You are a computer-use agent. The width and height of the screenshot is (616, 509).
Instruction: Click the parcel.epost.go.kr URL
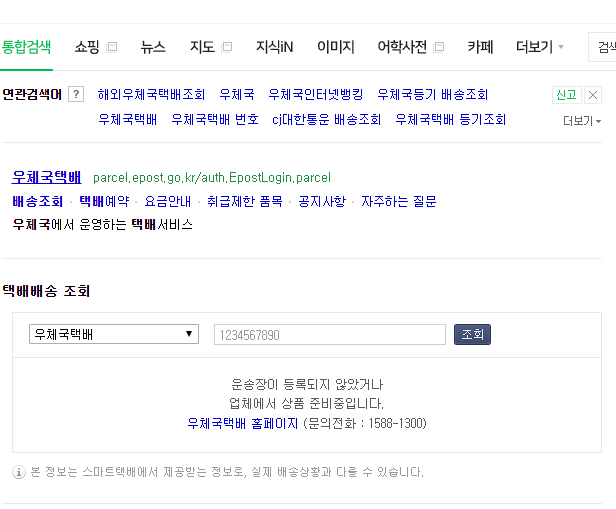tap(212, 178)
